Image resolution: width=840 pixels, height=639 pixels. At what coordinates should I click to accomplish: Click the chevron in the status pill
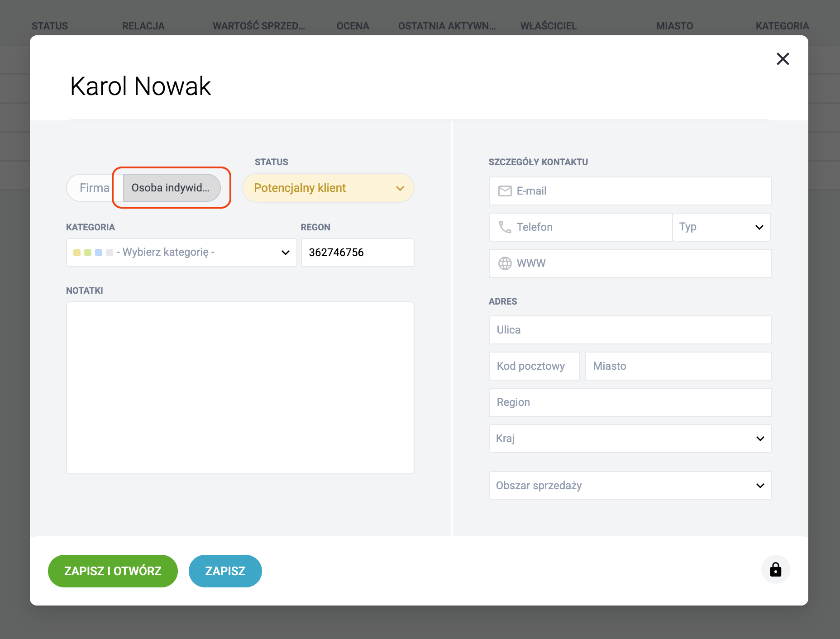tap(400, 188)
